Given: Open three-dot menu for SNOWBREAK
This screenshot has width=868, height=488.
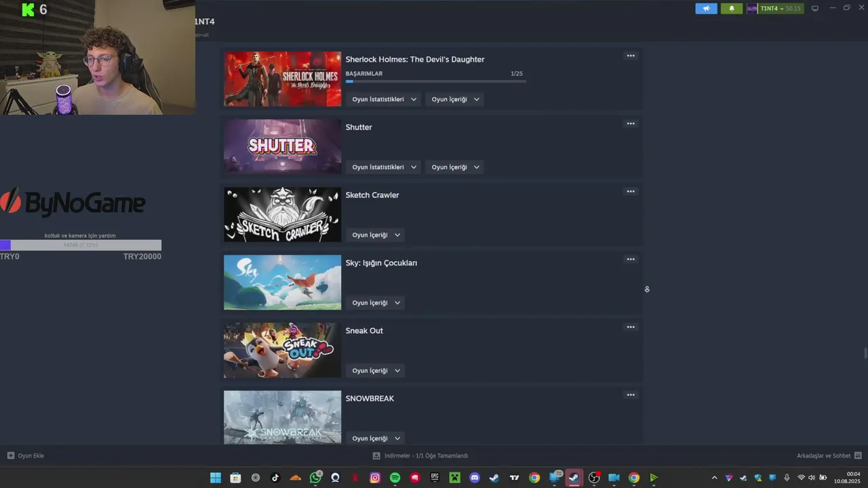Looking at the screenshot, I should [631, 394].
